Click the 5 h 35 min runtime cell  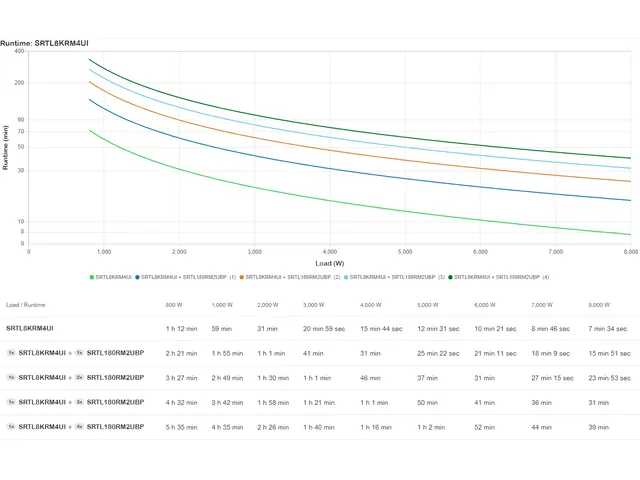180,427
